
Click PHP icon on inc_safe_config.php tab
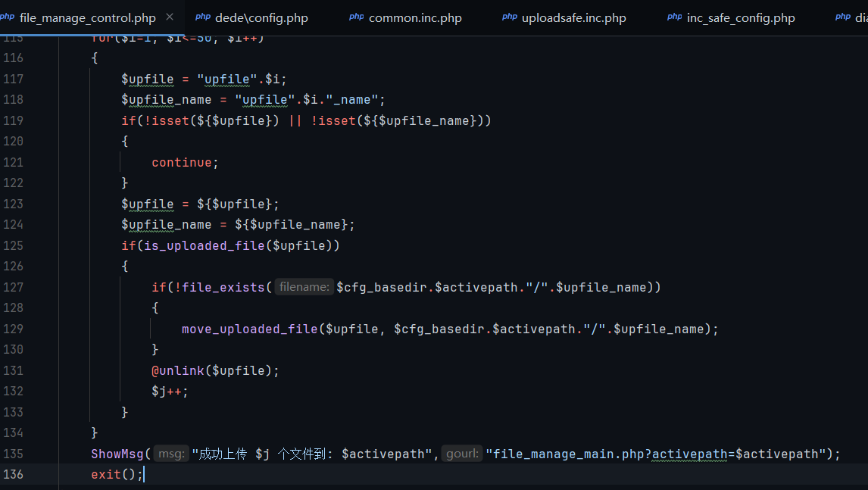pos(674,17)
